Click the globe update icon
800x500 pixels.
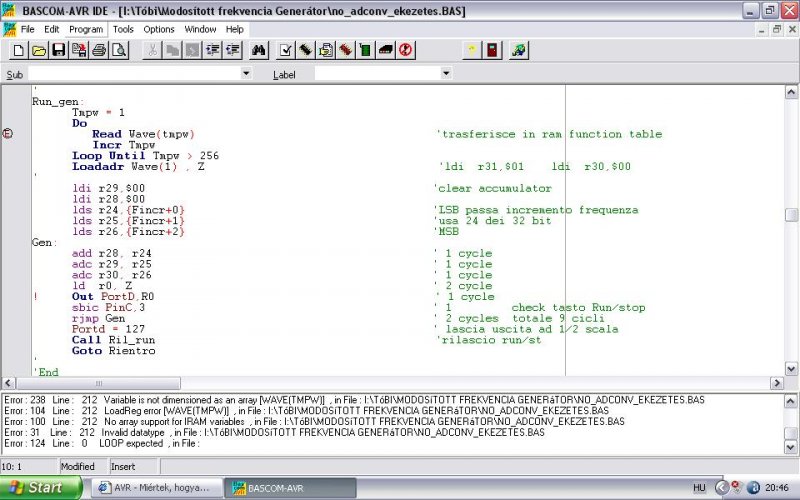519,50
